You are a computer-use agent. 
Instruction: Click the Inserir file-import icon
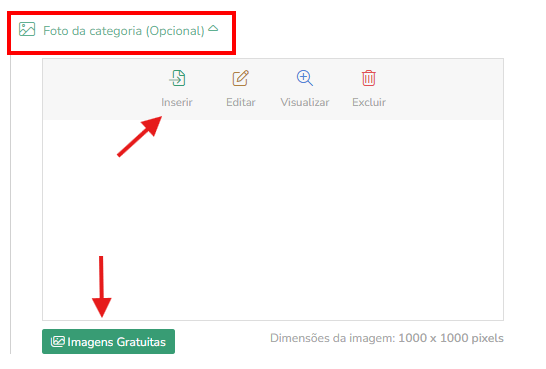(177, 78)
